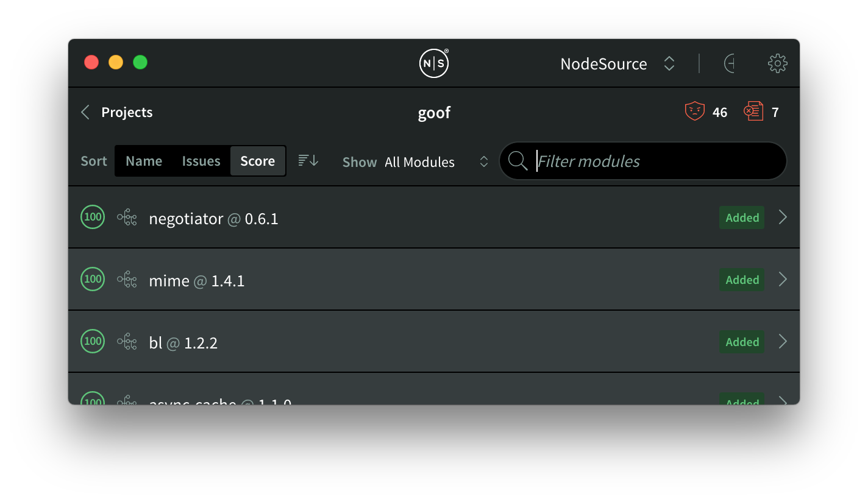The height and width of the screenshot is (502, 868).
Task: Open the NodeSource organization switcher
Action: (617, 64)
